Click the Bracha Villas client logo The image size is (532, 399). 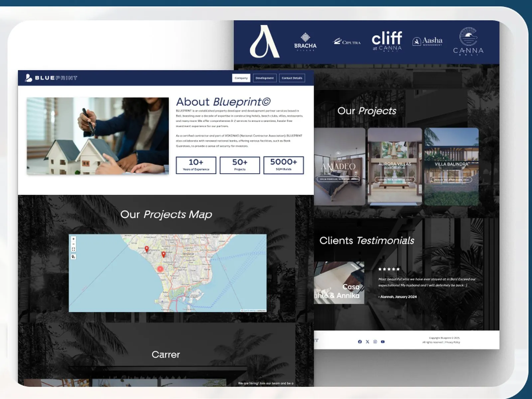pos(305,42)
